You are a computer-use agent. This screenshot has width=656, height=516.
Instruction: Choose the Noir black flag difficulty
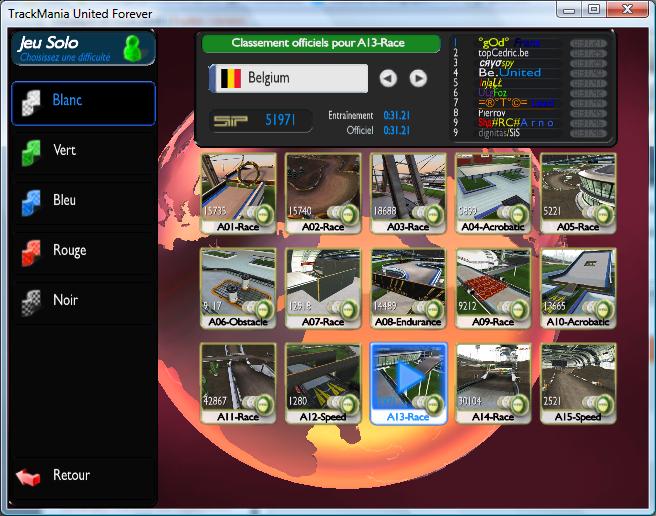83,301
